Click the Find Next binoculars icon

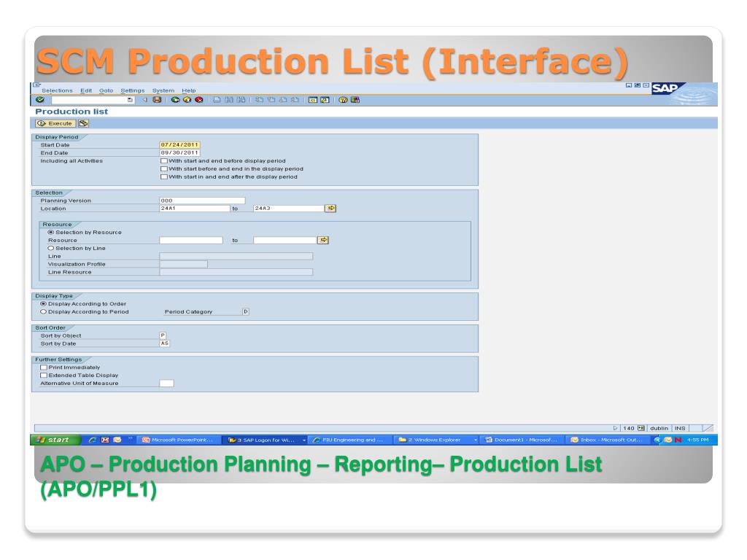[x=241, y=99]
